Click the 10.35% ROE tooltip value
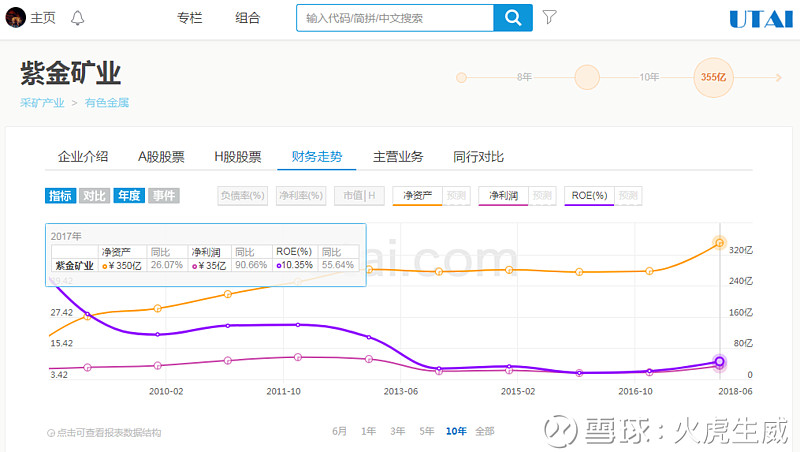Viewport: 800px width, 452px height. click(x=297, y=265)
